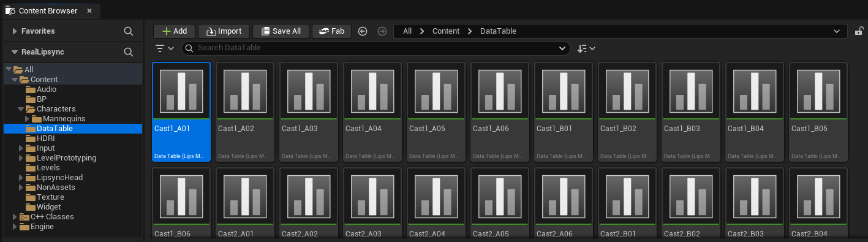The image size is (868, 242).
Task: Select the Cast1_A03 data table asset
Action: (309, 112)
